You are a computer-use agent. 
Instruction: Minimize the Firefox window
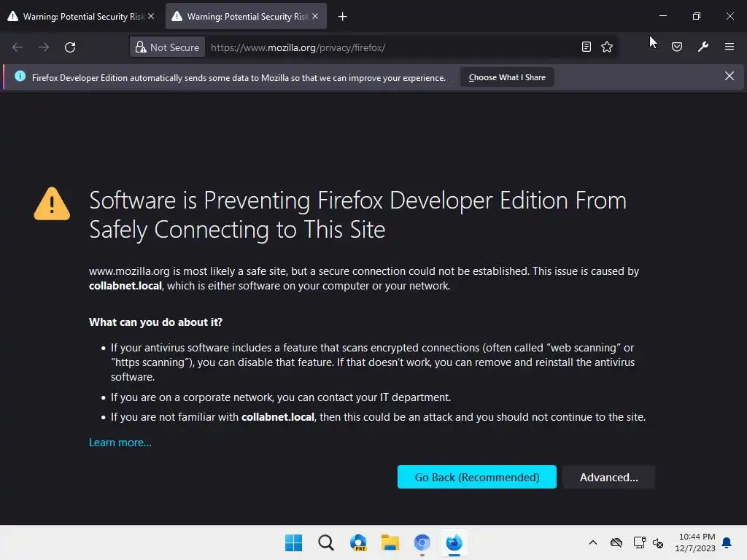(x=662, y=16)
